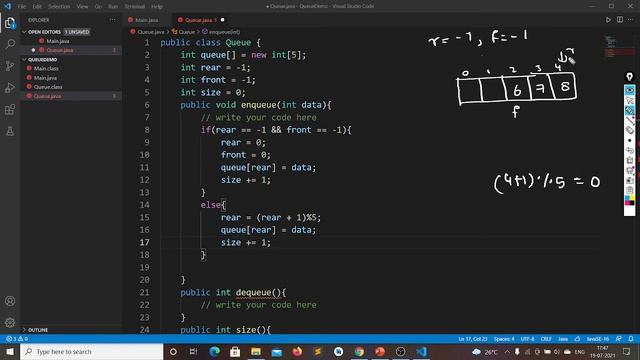Click the clipboard icon in drawing toolbar

pyautogui.click(x=629, y=190)
